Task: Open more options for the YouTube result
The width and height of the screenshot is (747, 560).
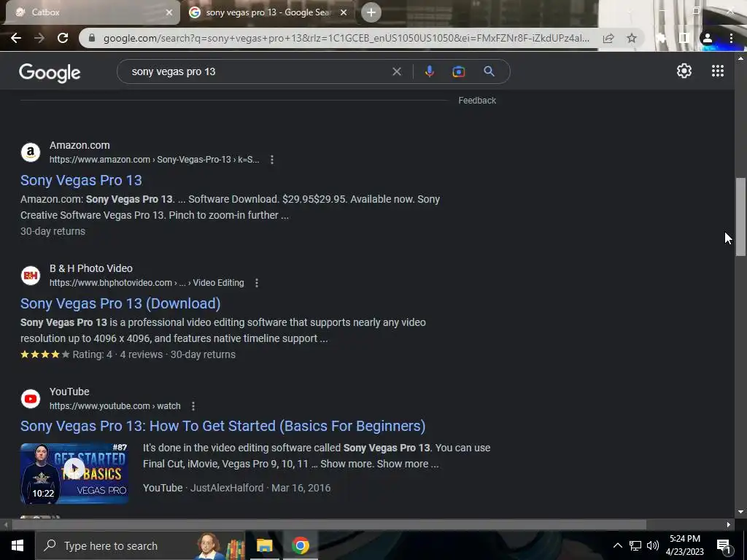Action: point(193,406)
